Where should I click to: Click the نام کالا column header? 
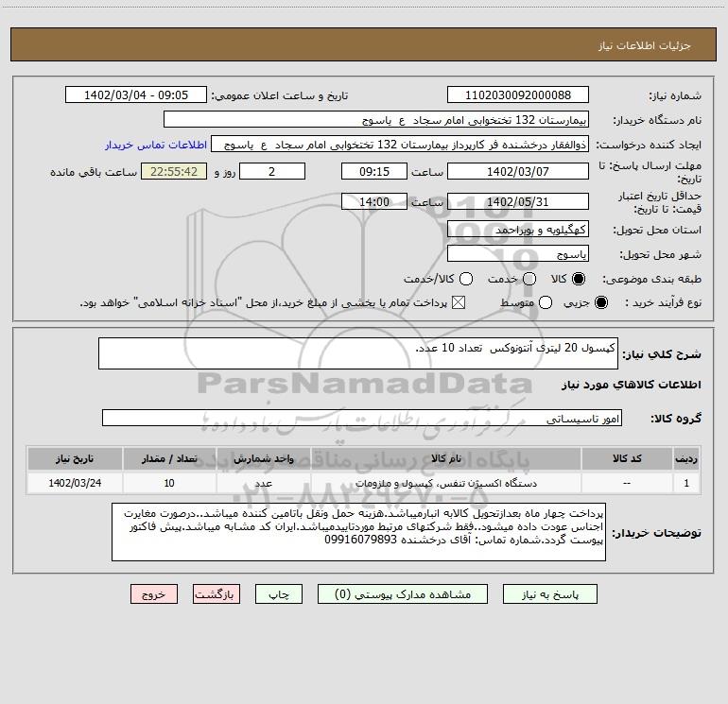(x=445, y=458)
